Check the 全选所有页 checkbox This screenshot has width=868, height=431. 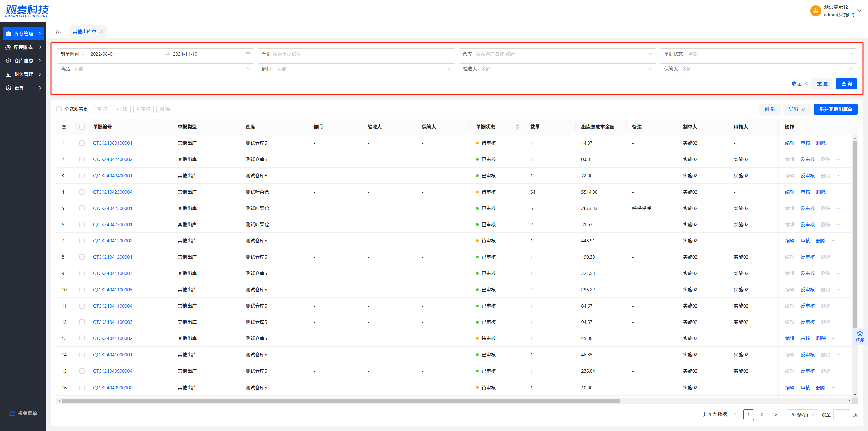point(59,109)
